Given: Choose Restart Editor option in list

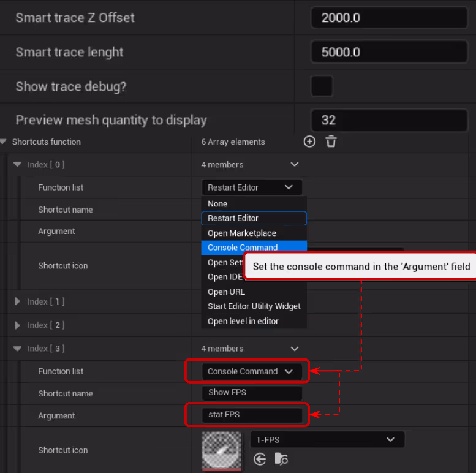Looking at the screenshot, I should pyautogui.click(x=254, y=218).
